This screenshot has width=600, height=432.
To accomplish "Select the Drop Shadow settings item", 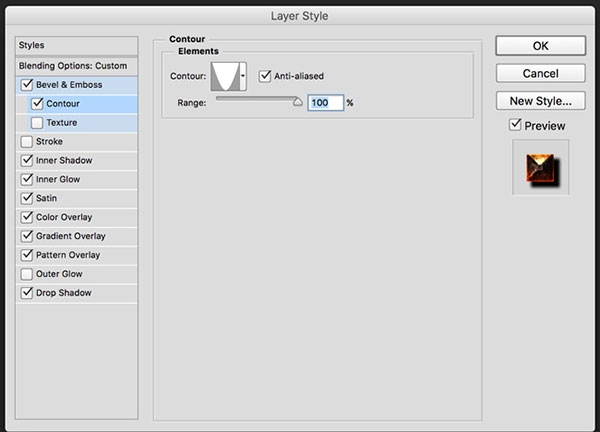I will click(77, 293).
